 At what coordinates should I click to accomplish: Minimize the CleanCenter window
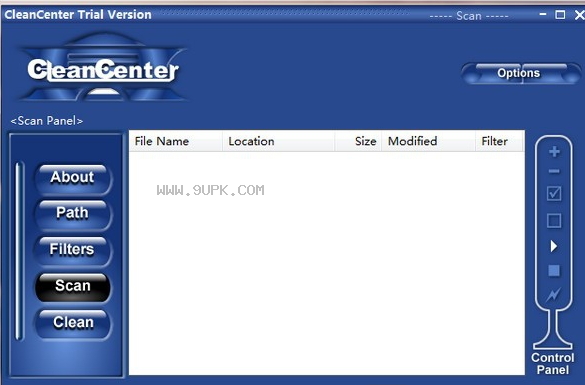pos(543,15)
